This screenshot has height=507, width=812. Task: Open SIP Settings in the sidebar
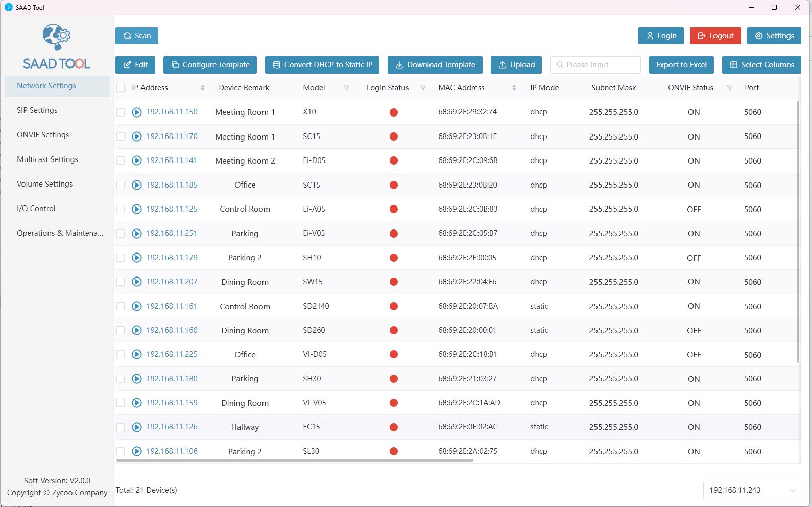pos(37,110)
